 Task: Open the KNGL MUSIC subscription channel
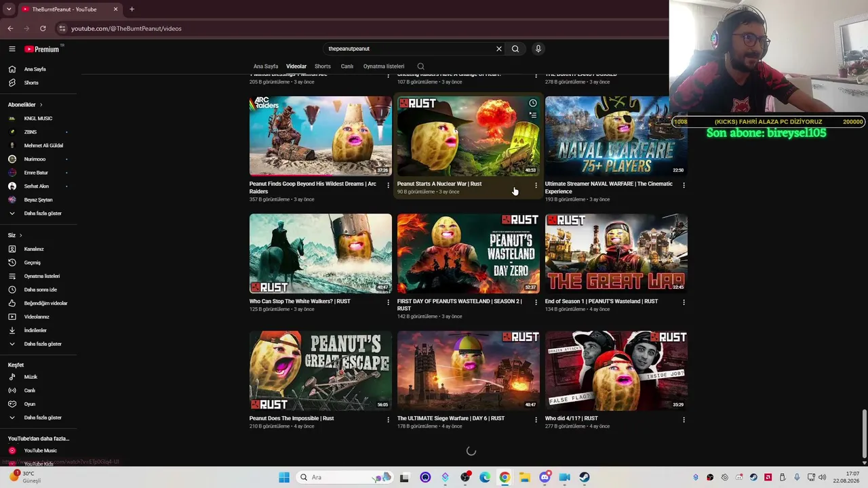[x=38, y=119]
